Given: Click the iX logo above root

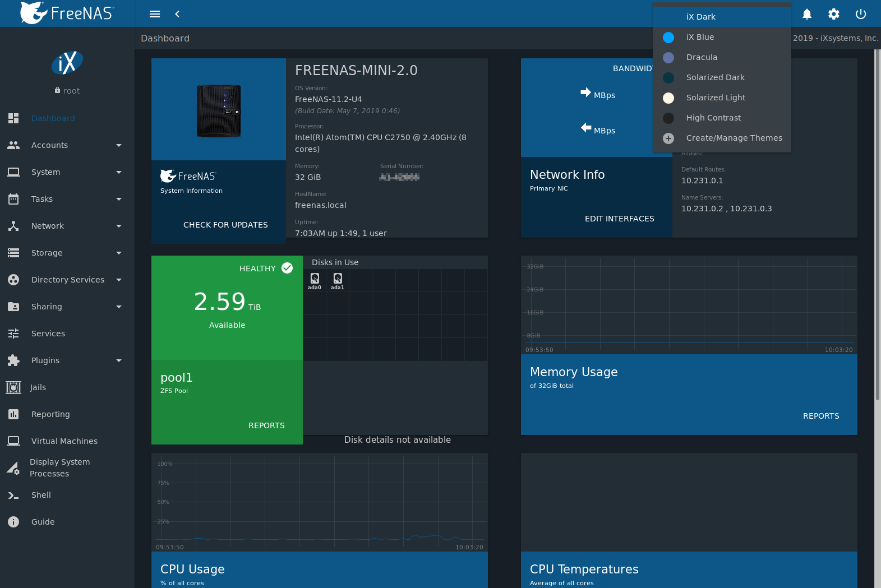Looking at the screenshot, I should coord(67,63).
